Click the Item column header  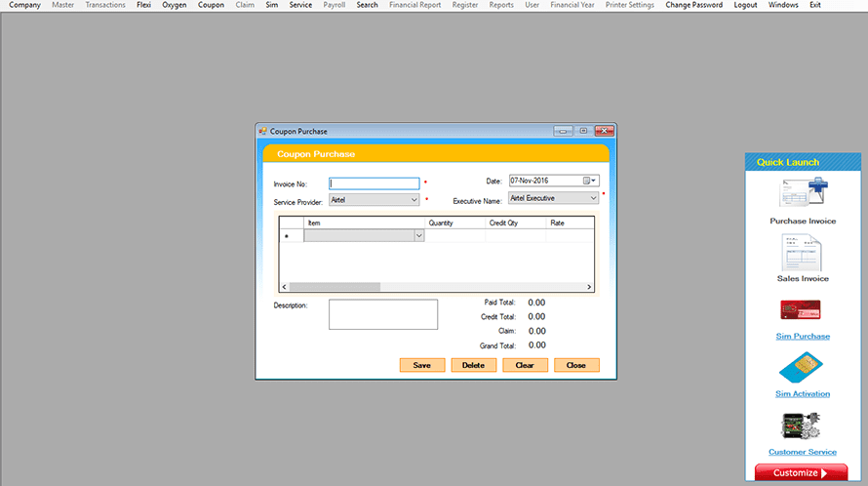click(x=364, y=223)
